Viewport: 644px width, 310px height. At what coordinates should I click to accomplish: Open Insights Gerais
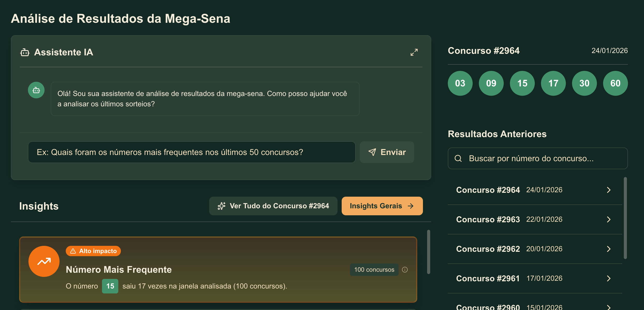(382, 206)
